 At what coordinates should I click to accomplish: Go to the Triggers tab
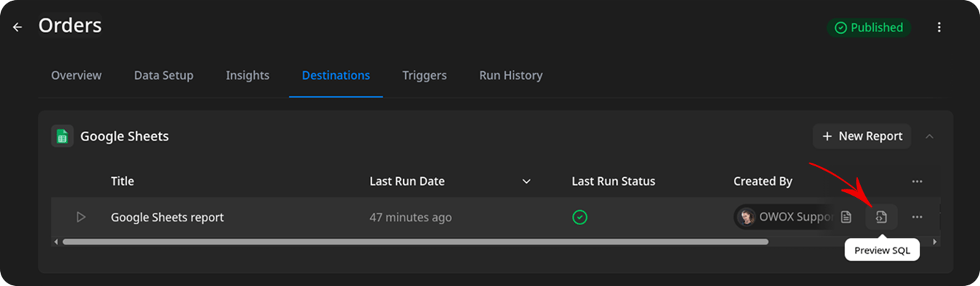point(425,75)
